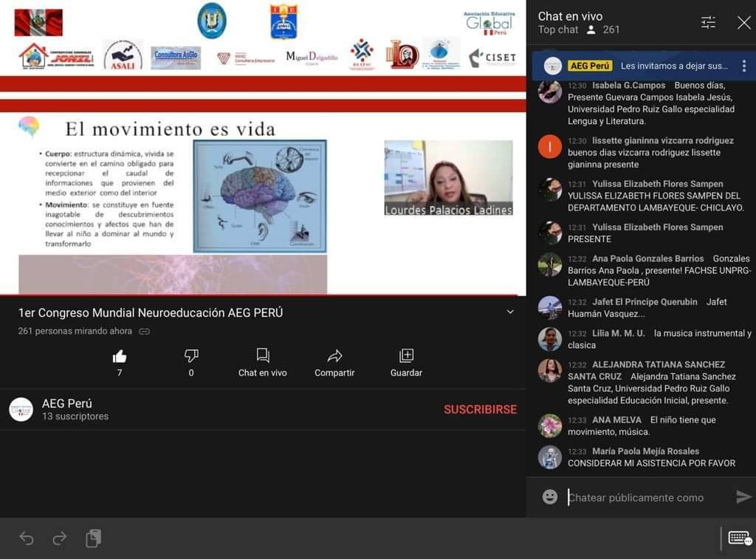Close the live chat panel
This screenshot has width=756, height=559.
click(743, 22)
